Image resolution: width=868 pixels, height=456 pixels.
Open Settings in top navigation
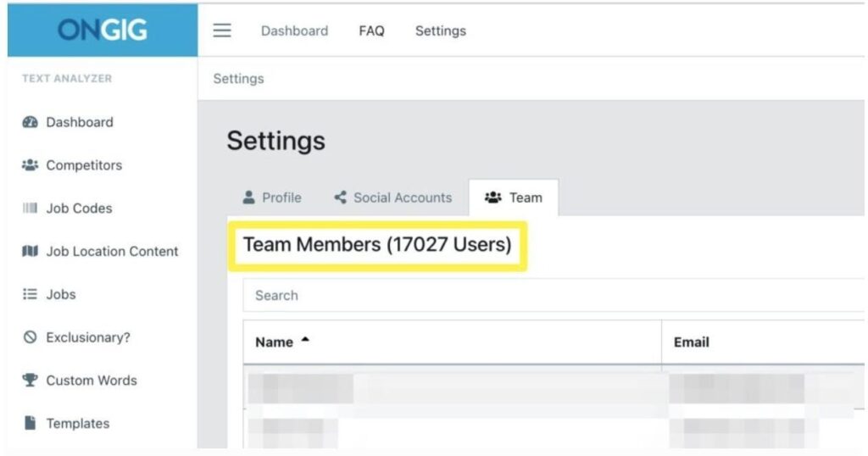click(440, 31)
